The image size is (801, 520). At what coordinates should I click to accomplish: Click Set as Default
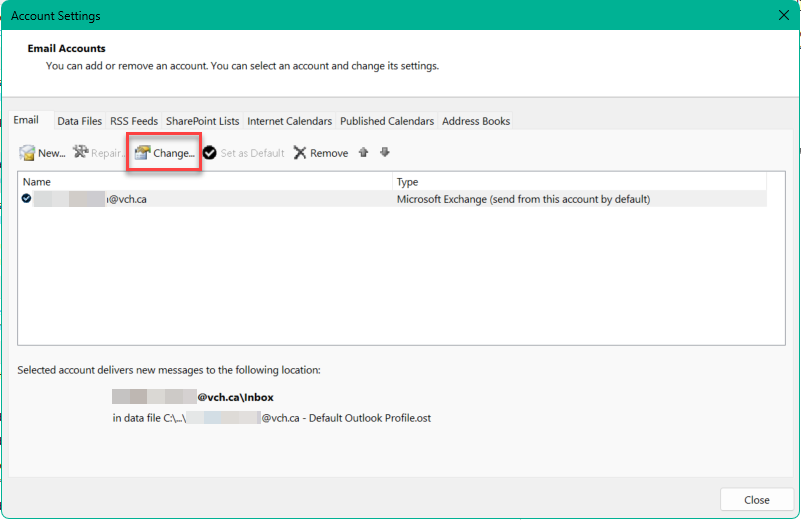[244, 153]
